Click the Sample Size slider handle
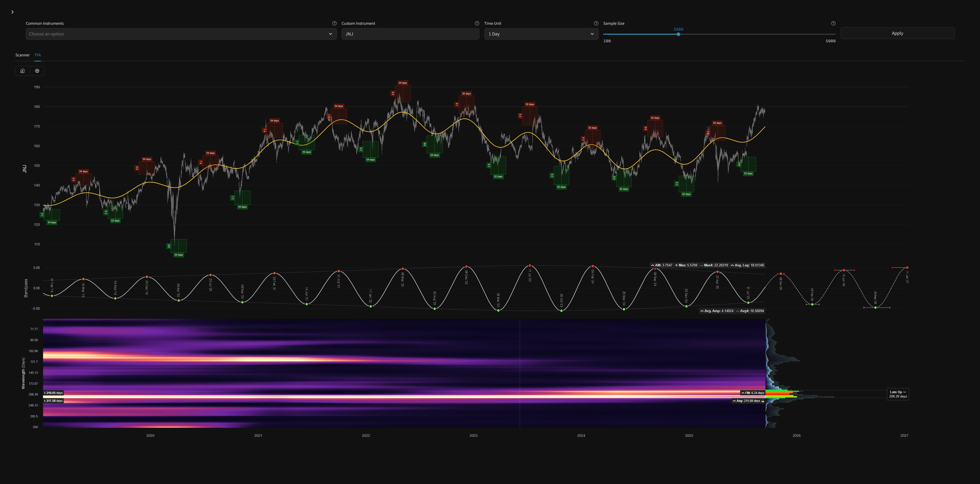 pyautogui.click(x=678, y=34)
